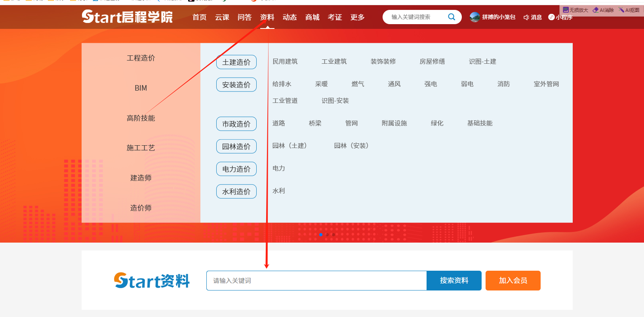Image resolution: width=644 pixels, height=317 pixels.
Task: Open the 通风 link
Action: [x=394, y=84]
